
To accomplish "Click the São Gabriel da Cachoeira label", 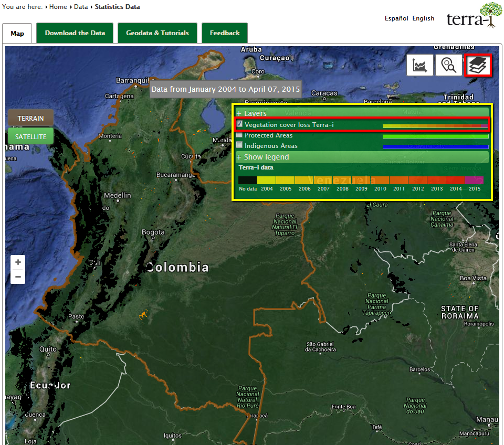I will (x=320, y=347).
